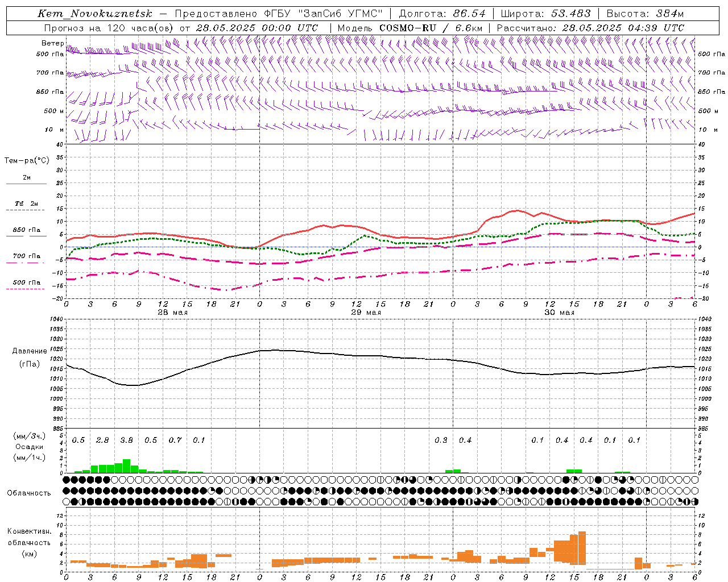
Task: Click the '0.3' precipitation amount value
Action: 441,440
